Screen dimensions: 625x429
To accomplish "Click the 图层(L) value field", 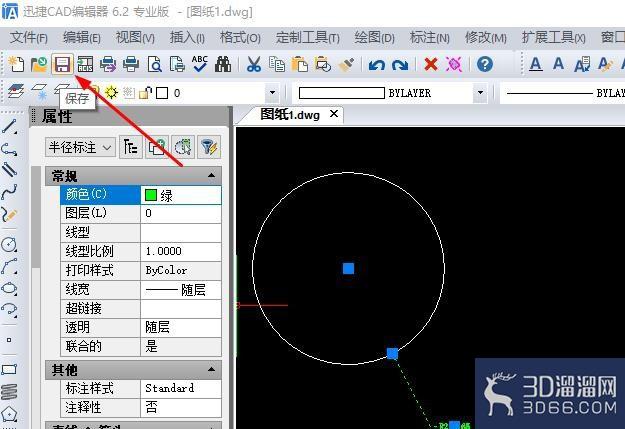I will pyautogui.click(x=181, y=214).
